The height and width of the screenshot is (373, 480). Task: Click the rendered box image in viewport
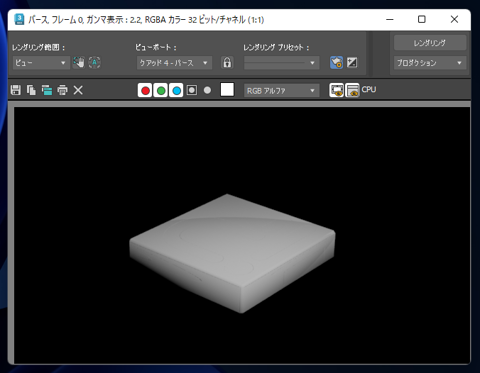[232, 253]
